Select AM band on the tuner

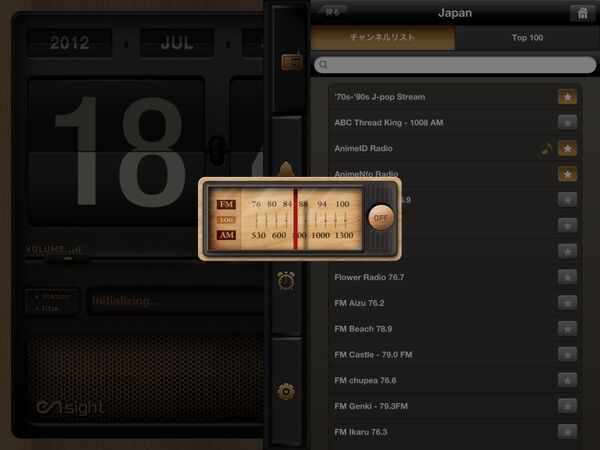pyautogui.click(x=226, y=235)
